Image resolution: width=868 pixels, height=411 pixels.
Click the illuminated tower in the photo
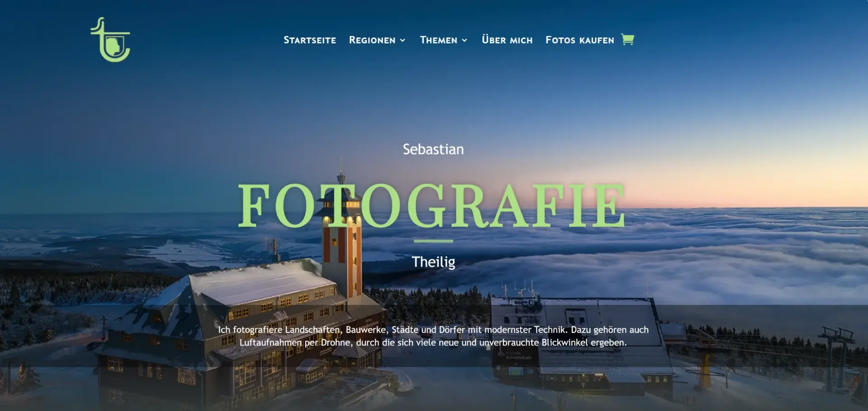(342, 239)
